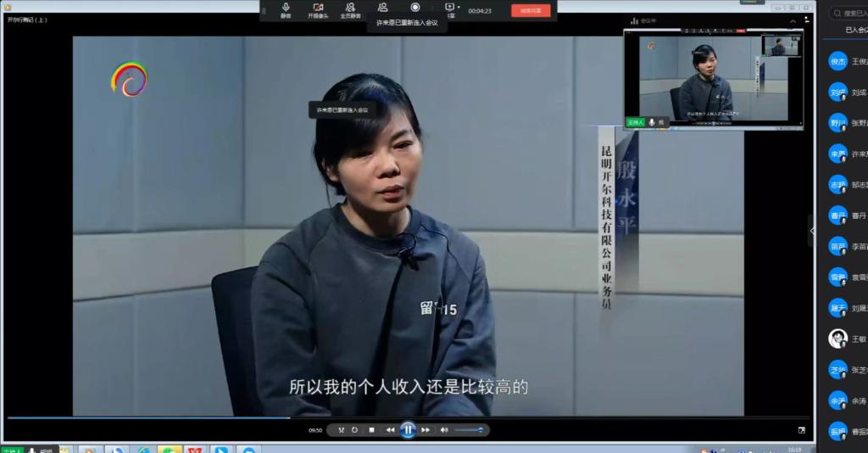Rewind the video in media player

[390, 430]
